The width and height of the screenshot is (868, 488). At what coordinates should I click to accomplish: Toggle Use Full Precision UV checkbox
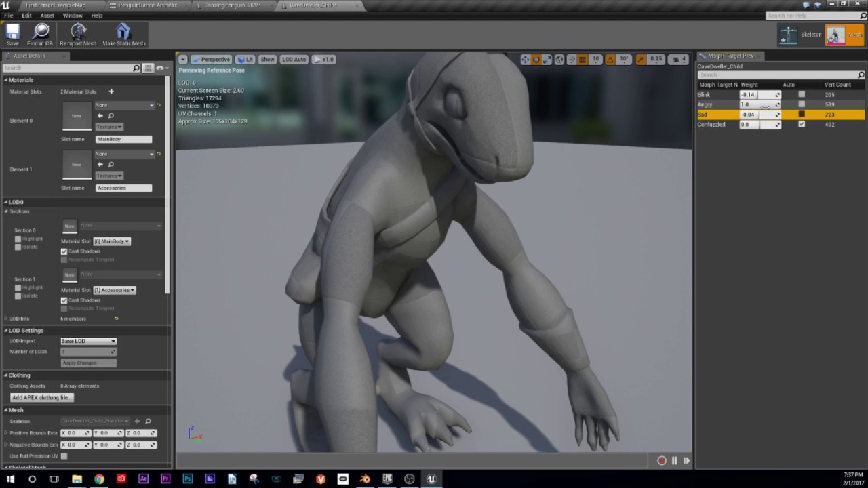coord(64,456)
